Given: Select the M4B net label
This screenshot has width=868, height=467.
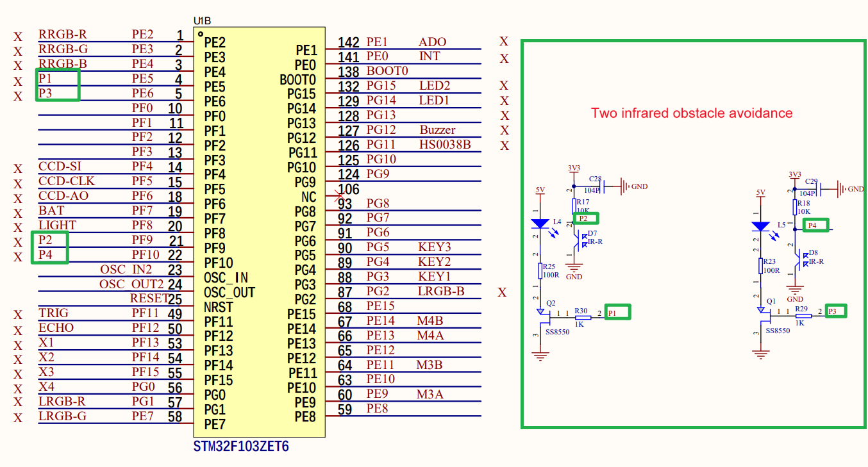Looking at the screenshot, I should (x=430, y=321).
